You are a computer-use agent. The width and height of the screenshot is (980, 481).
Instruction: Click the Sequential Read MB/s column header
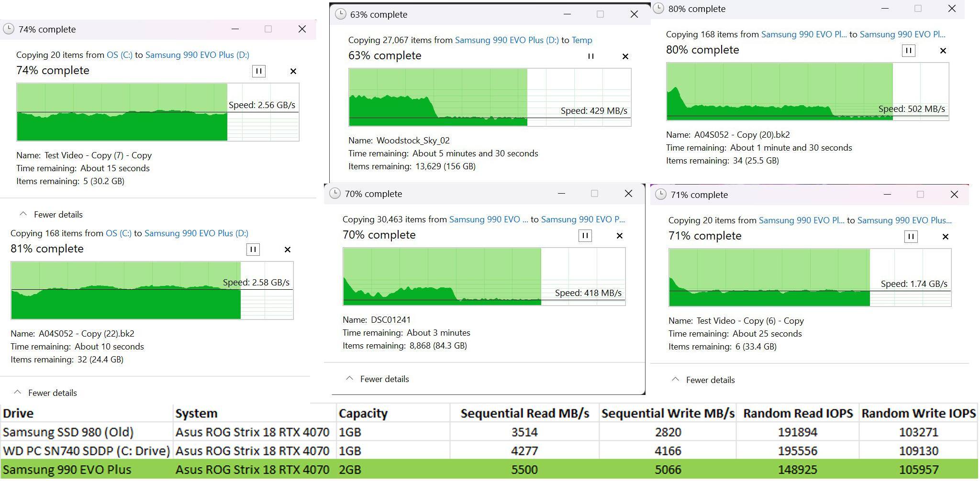point(524,414)
